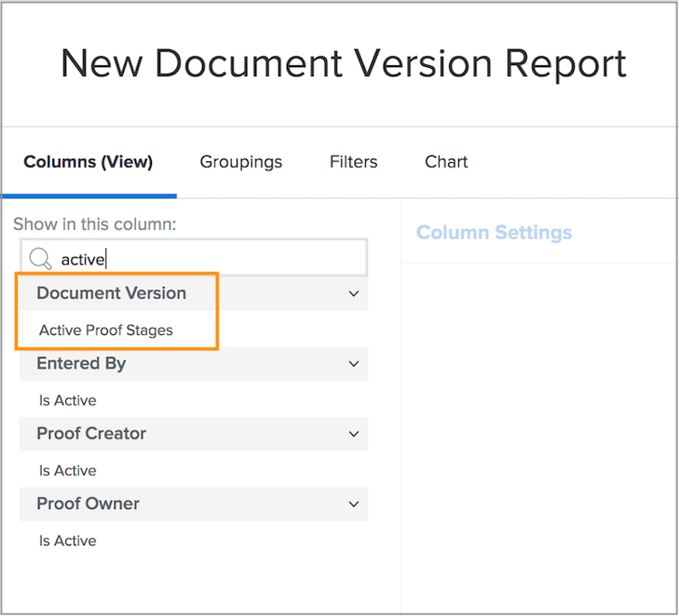This screenshot has height=616, width=679.
Task: Click the Column Settings panel heading
Action: (494, 233)
